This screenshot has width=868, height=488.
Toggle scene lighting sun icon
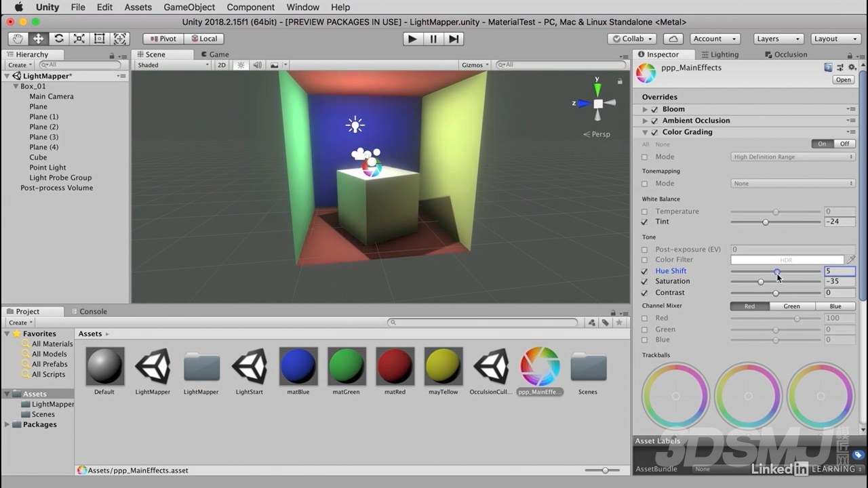pos(241,65)
